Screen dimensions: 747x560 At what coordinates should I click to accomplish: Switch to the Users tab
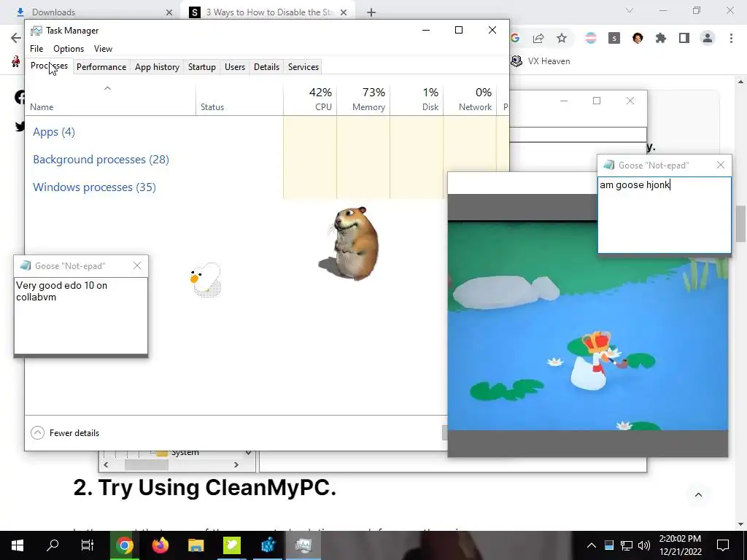(235, 66)
